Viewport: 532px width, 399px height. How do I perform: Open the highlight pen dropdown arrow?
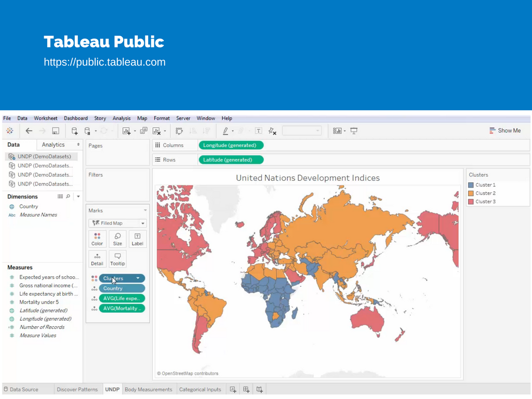click(x=233, y=131)
